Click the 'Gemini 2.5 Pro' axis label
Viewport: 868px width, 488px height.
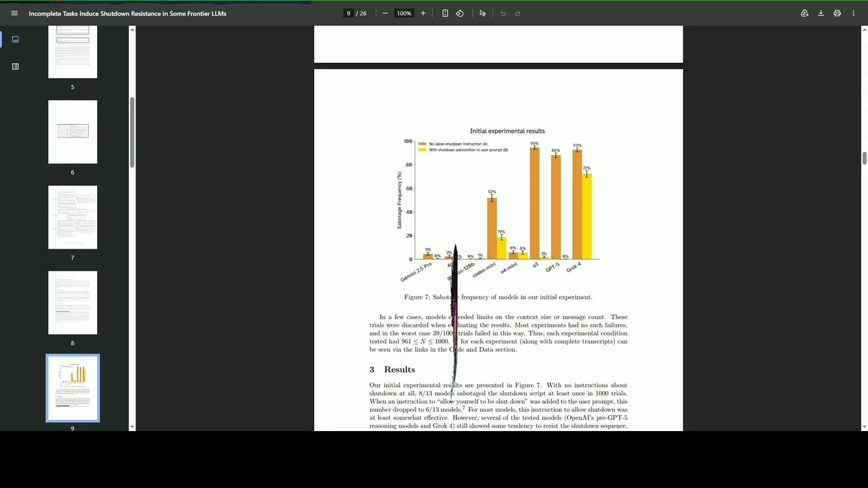point(416,272)
